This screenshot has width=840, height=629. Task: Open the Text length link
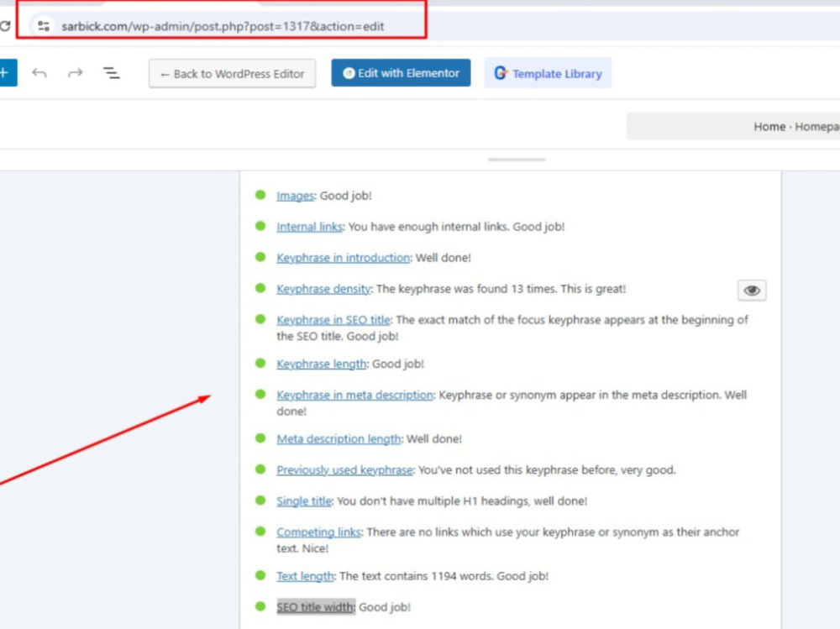click(306, 576)
